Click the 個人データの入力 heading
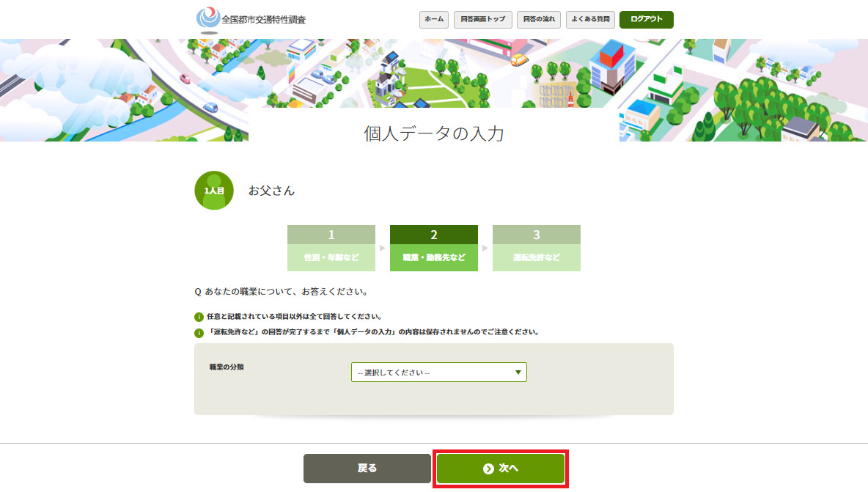 pos(434,133)
